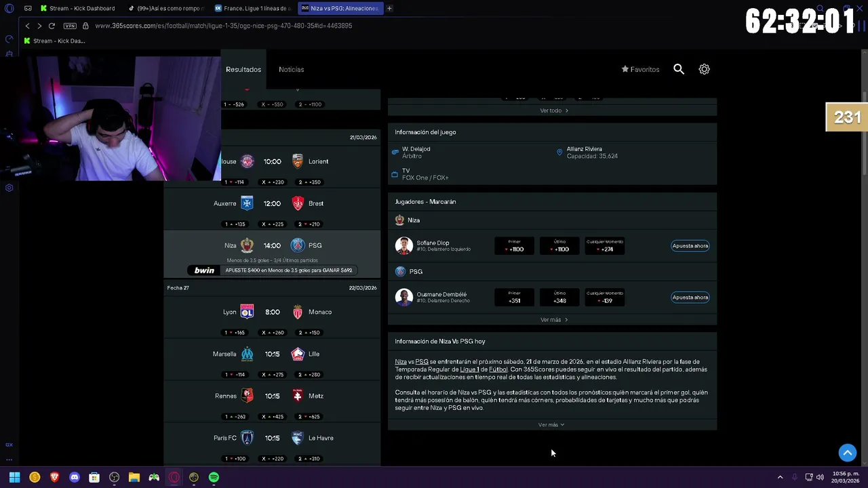Open the Ligue 1 link in description
The height and width of the screenshot is (488, 868).
(469, 369)
